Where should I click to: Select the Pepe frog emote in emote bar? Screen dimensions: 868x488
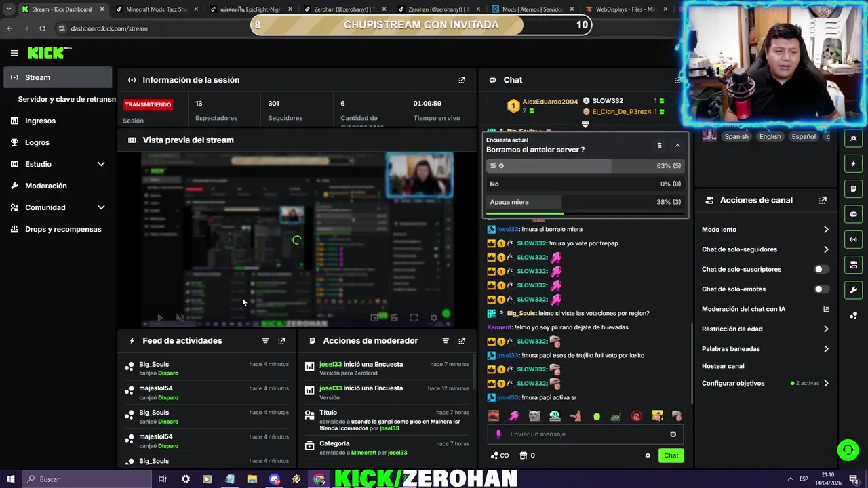[616, 416]
